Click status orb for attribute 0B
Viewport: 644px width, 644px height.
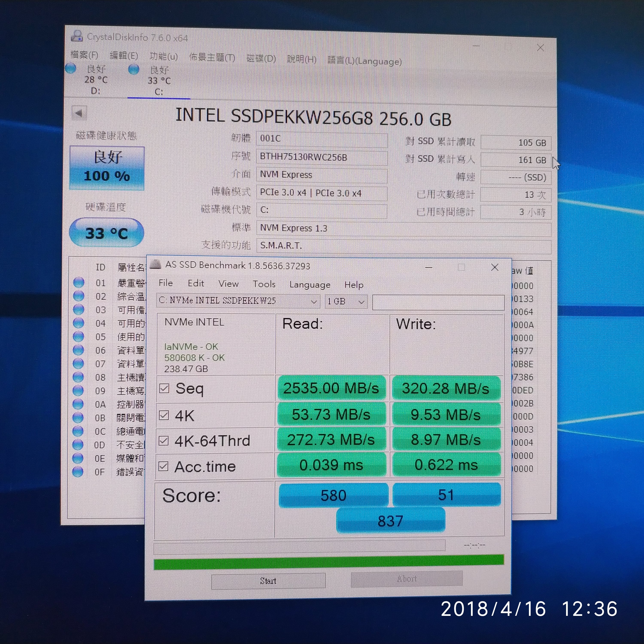[x=78, y=417]
